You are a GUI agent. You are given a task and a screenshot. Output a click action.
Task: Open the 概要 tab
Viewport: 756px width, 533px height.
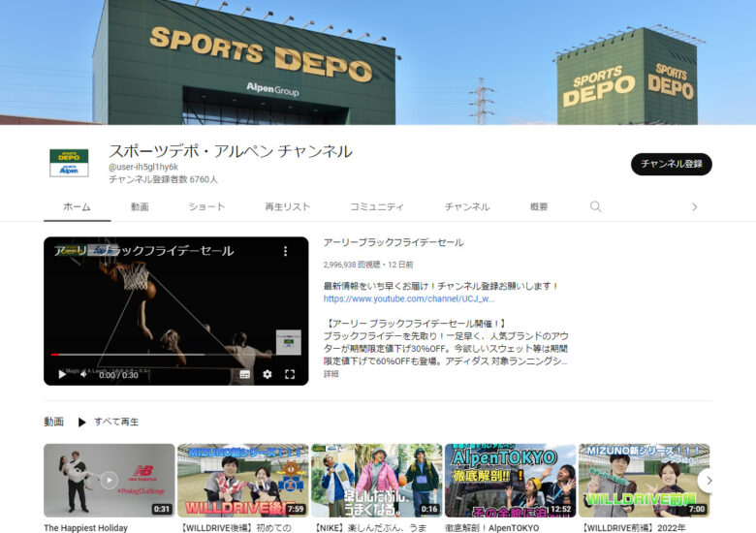(x=539, y=206)
